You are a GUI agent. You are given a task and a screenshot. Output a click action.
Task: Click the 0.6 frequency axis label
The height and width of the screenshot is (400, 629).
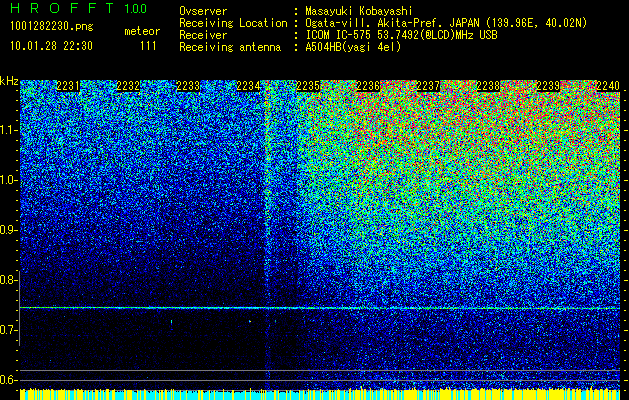tap(7, 380)
